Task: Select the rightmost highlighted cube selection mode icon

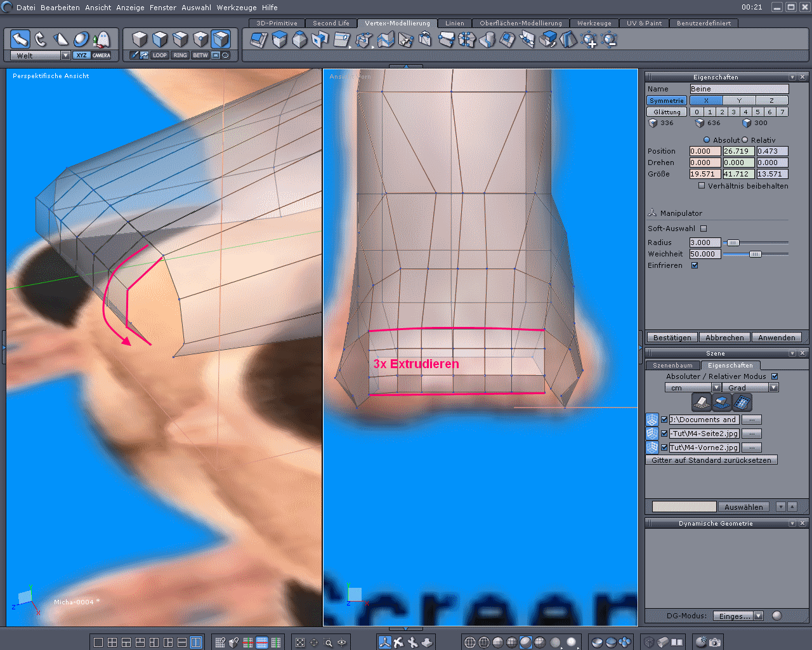Action: click(x=221, y=39)
